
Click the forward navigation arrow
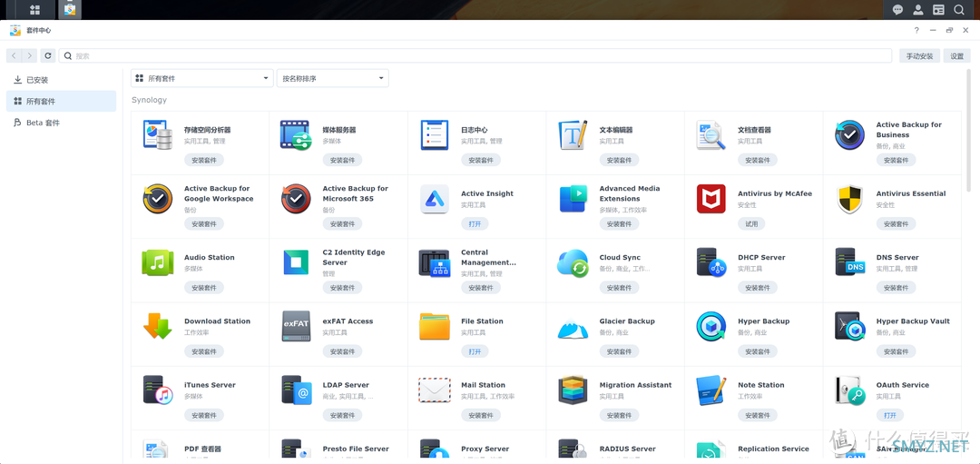[x=29, y=55]
